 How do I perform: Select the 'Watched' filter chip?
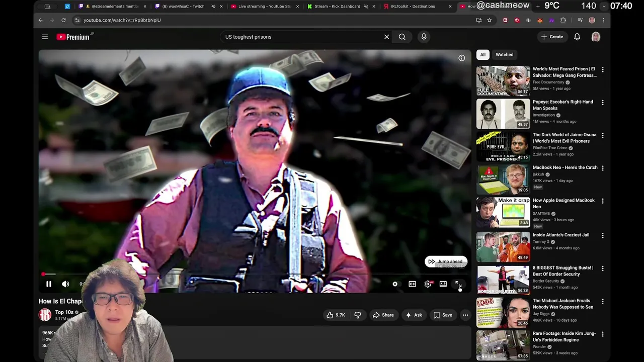504,55
